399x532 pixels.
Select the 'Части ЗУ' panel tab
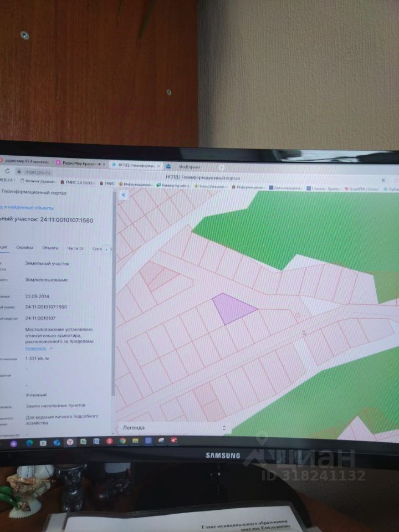[x=75, y=248]
